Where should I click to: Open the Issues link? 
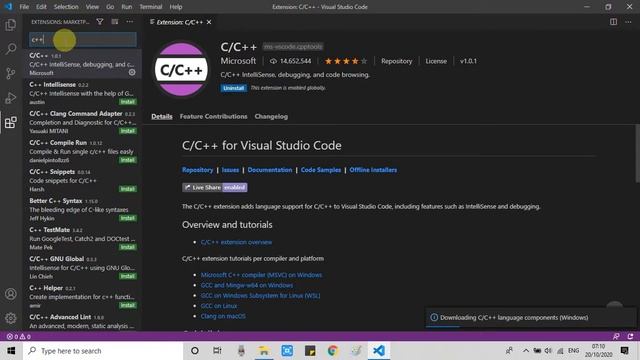(230, 170)
